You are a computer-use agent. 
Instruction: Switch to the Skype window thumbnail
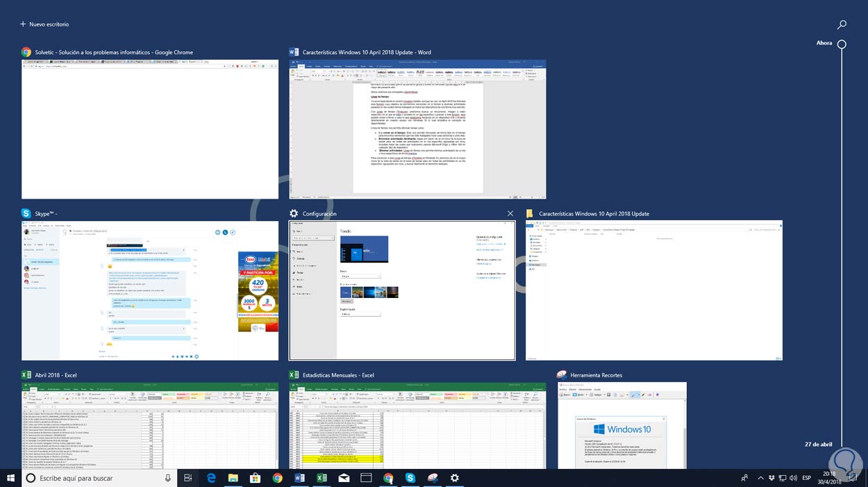coord(150,290)
